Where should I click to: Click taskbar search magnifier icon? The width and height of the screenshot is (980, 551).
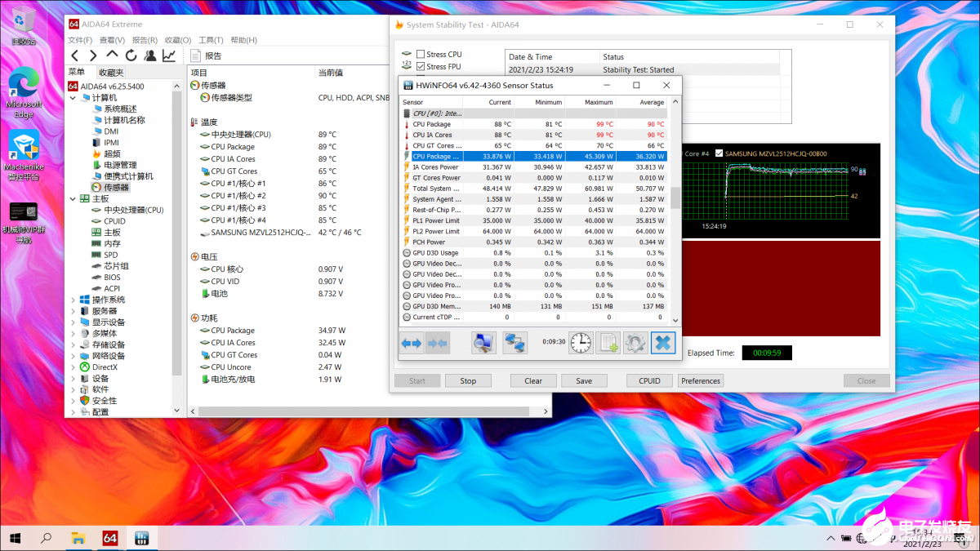pos(46,538)
